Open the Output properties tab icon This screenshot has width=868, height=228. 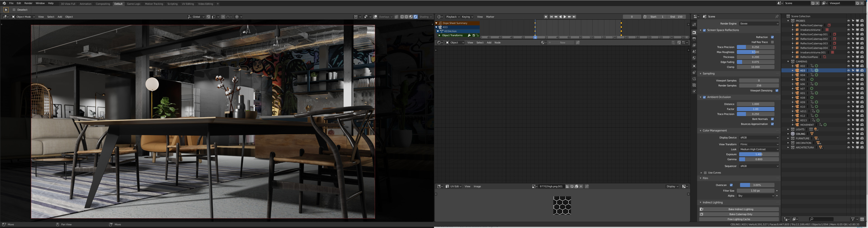pos(694,39)
